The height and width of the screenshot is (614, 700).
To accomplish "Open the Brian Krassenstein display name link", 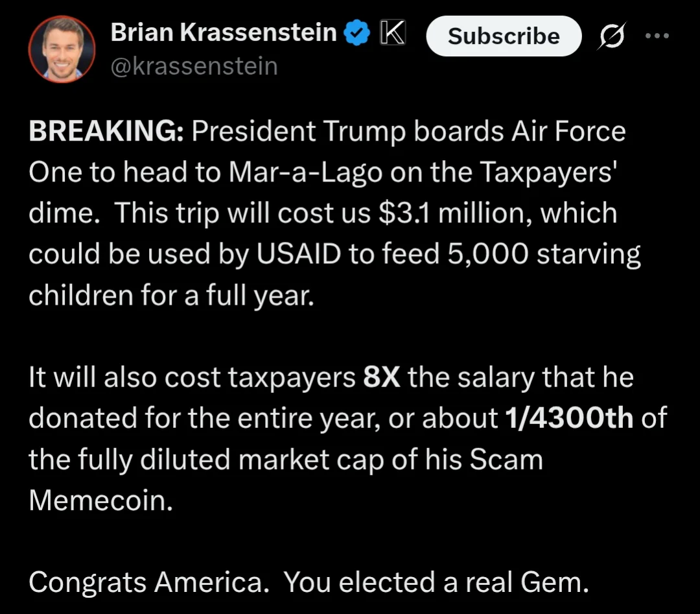I will [x=223, y=32].
